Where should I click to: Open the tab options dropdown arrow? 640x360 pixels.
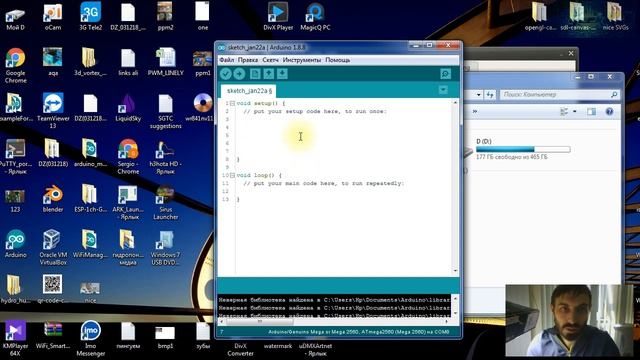point(443,90)
